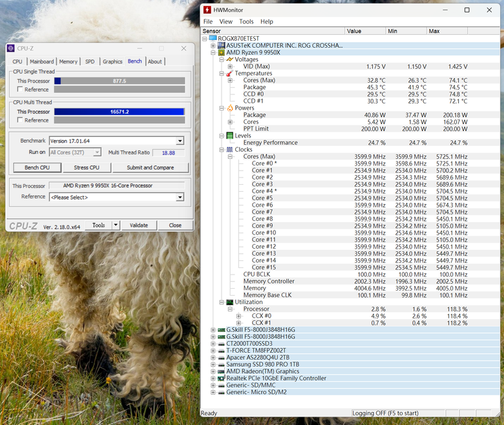This screenshot has width=504, height=425.
Task: Click the Levels green bars icon
Action: tap(229, 136)
